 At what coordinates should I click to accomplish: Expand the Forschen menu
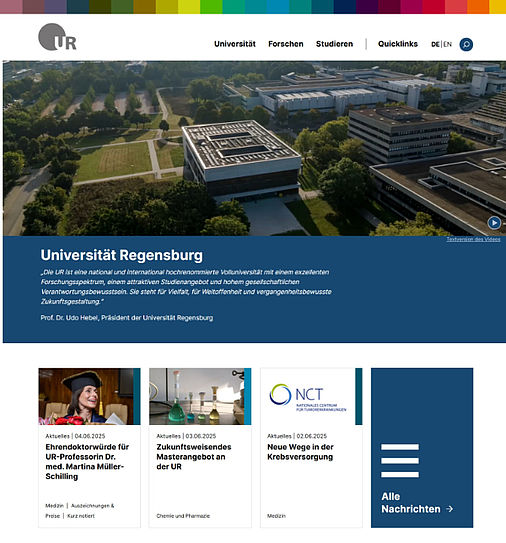[286, 44]
